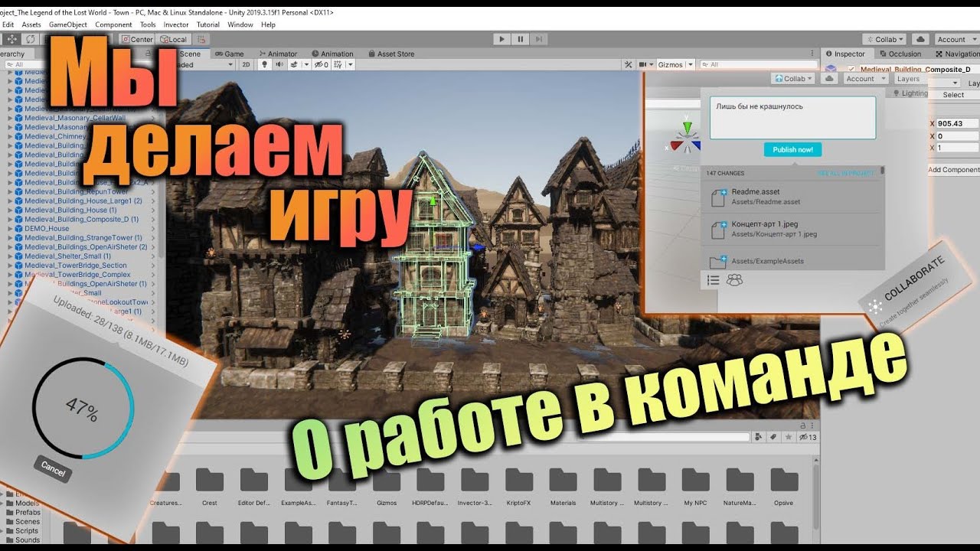
Task: Open the Gizmos folder in Project
Action: point(387,487)
